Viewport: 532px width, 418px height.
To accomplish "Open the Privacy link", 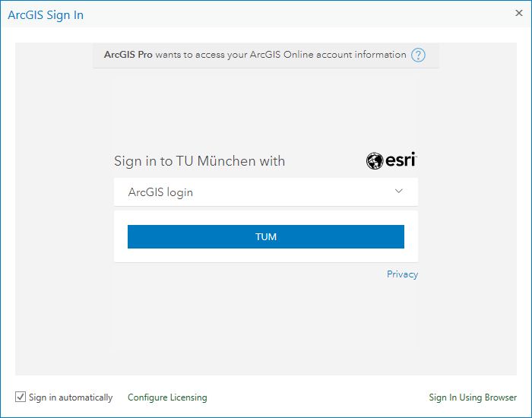I will click(x=402, y=274).
